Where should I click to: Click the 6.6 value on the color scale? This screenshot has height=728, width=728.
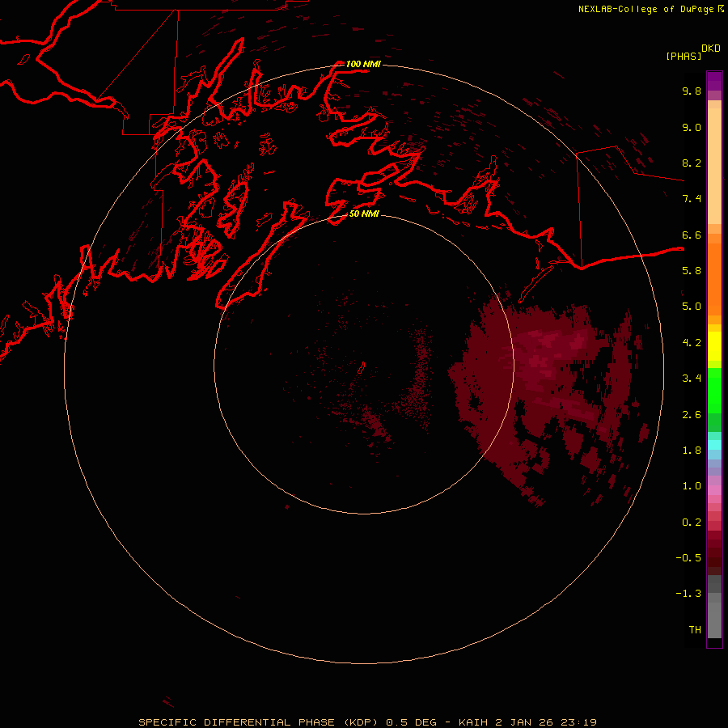692,235
